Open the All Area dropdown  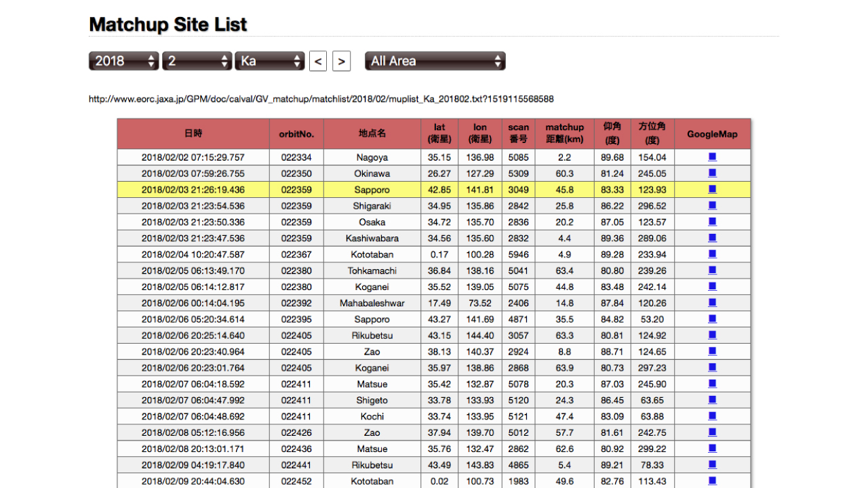(x=435, y=61)
